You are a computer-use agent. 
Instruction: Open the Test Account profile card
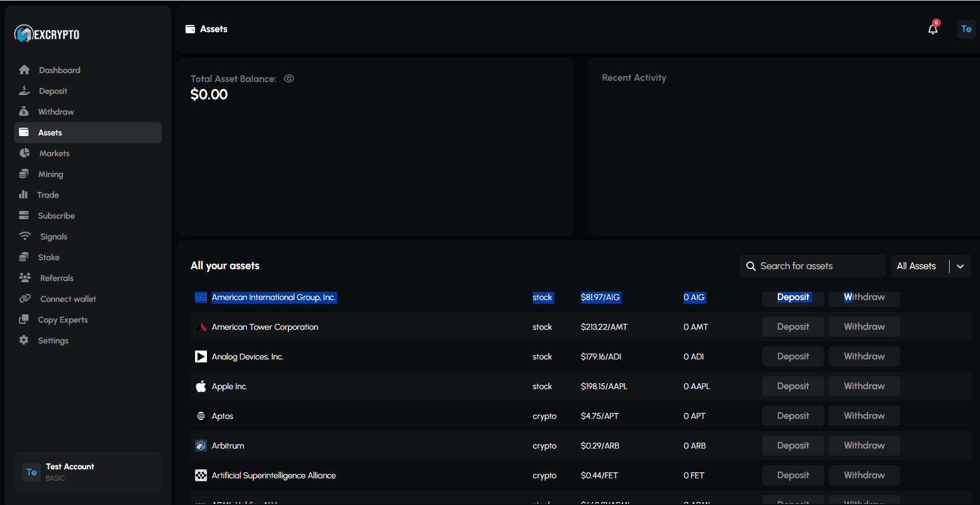tap(88, 472)
